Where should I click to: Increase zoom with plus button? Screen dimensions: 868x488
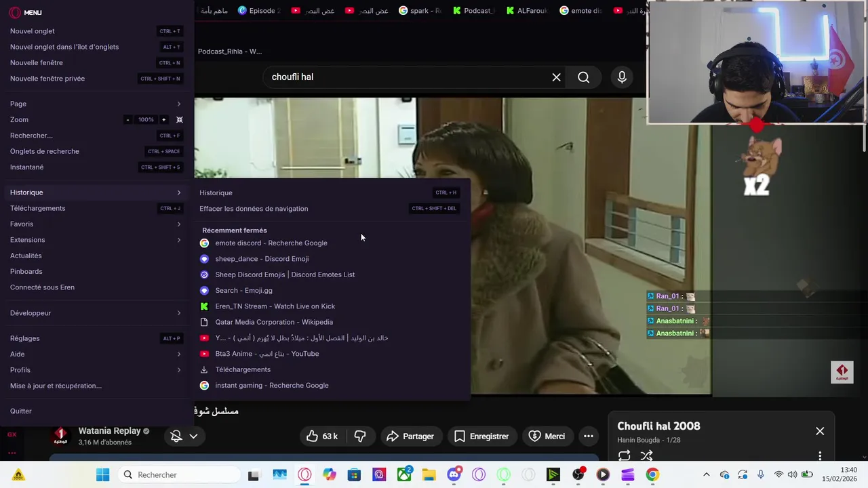click(163, 119)
